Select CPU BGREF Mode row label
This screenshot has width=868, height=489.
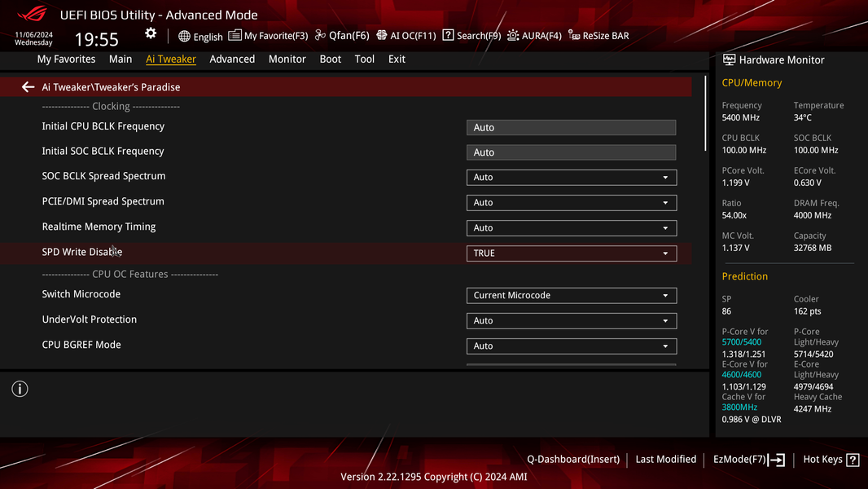(x=81, y=345)
